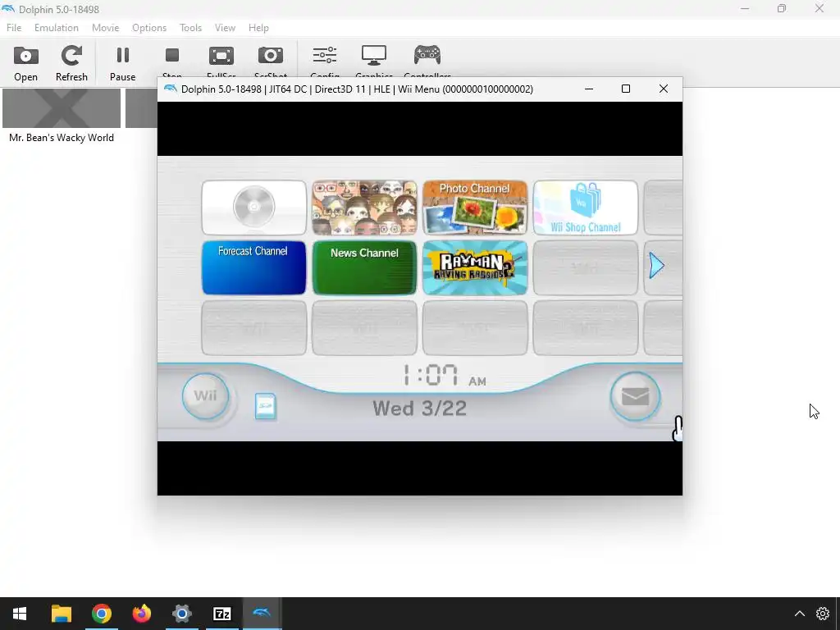Open File Explorer from the taskbar
Image resolution: width=840 pixels, height=630 pixels.
[x=61, y=614]
